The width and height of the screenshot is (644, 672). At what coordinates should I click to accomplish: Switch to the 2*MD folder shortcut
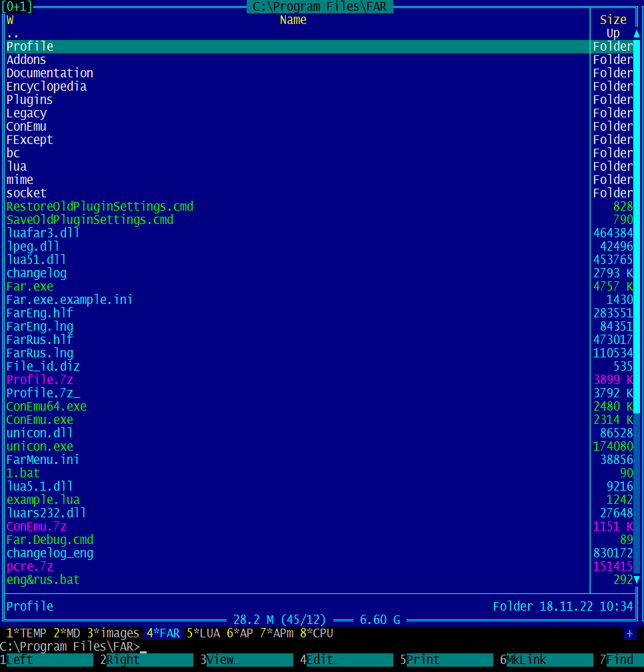67,633
